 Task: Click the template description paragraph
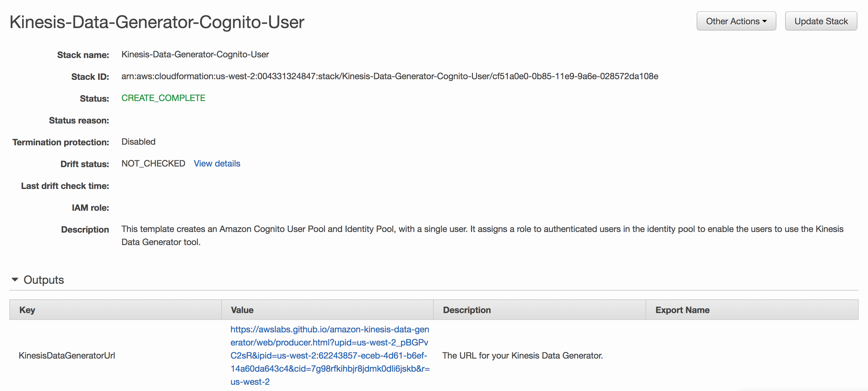pos(482,235)
